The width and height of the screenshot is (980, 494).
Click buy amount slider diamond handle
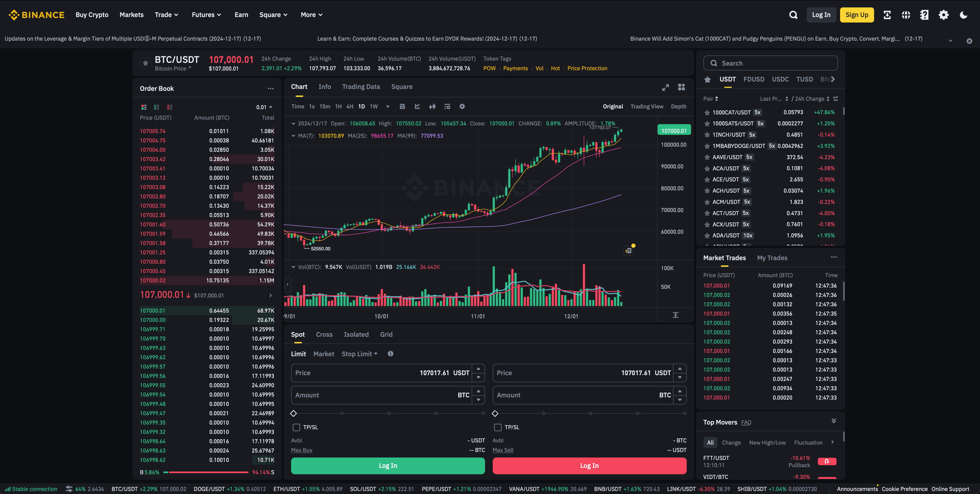click(x=293, y=413)
